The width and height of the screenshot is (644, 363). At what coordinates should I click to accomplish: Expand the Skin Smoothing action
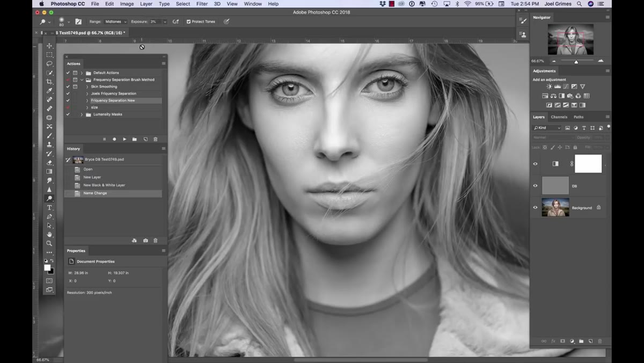87,86
